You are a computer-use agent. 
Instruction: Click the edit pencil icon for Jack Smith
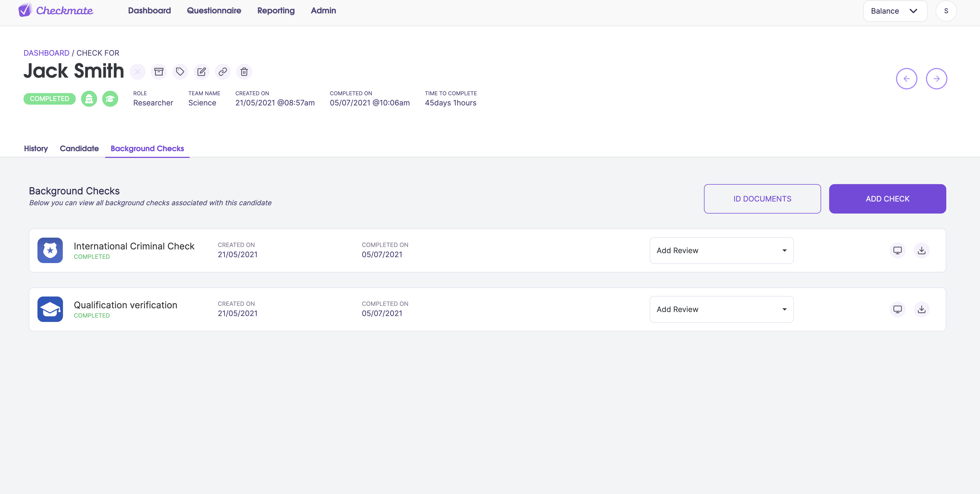click(x=201, y=71)
